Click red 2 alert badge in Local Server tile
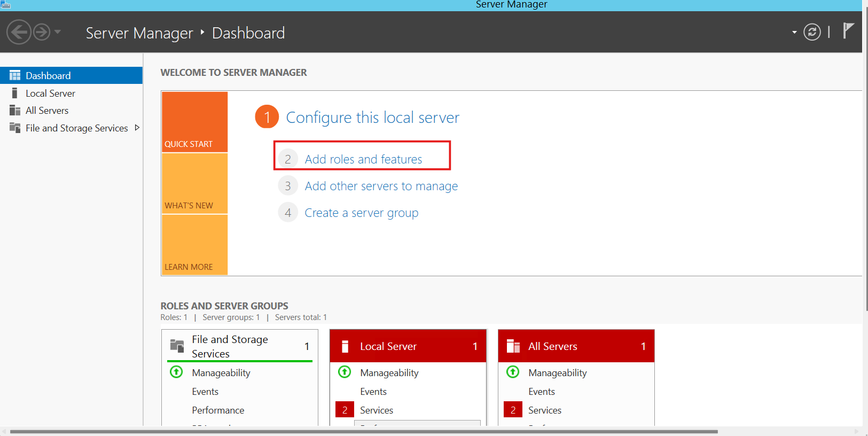The width and height of the screenshot is (868, 436). pyautogui.click(x=345, y=410)
